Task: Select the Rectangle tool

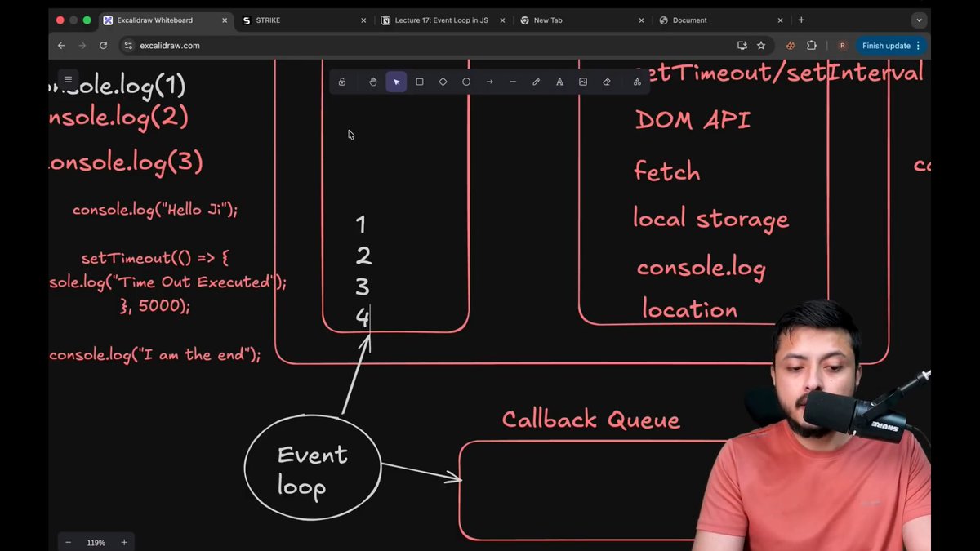Action: point(420,82)
